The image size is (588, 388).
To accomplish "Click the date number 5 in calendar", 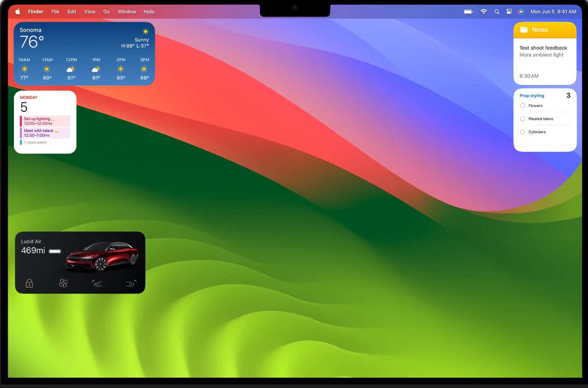I will coord(24,108).
